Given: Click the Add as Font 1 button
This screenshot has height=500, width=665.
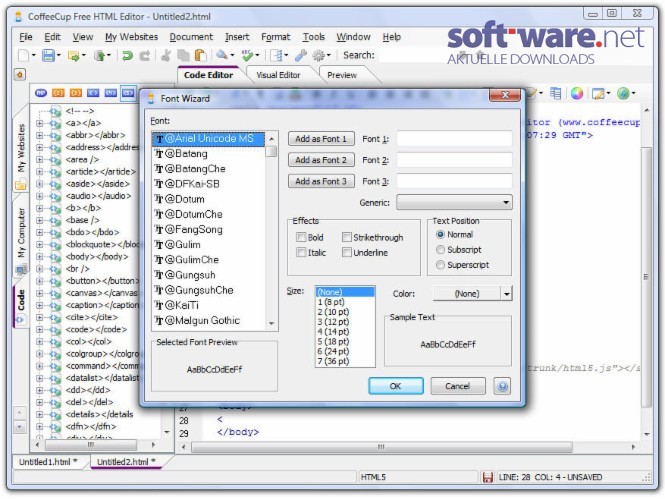Looking at the screenshot, I should coord(321,139).
